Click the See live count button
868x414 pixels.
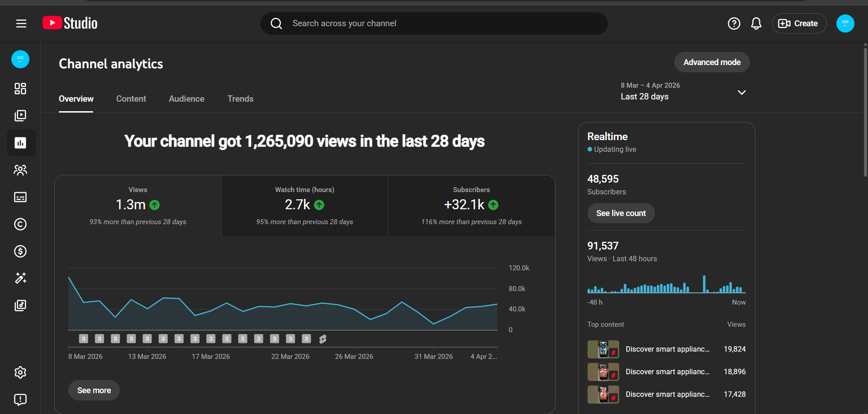621,213
